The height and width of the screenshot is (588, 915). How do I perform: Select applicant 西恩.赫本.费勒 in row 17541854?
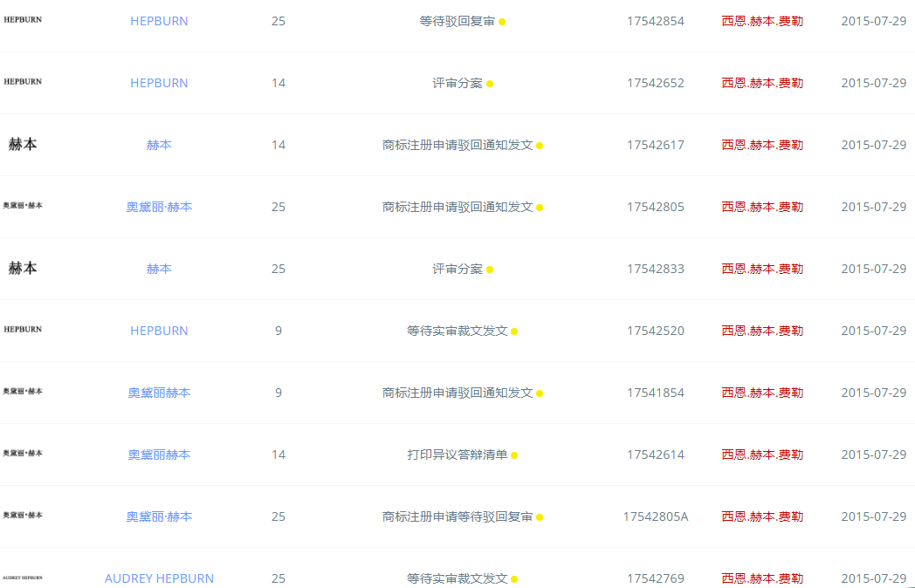tap(762, 393)
